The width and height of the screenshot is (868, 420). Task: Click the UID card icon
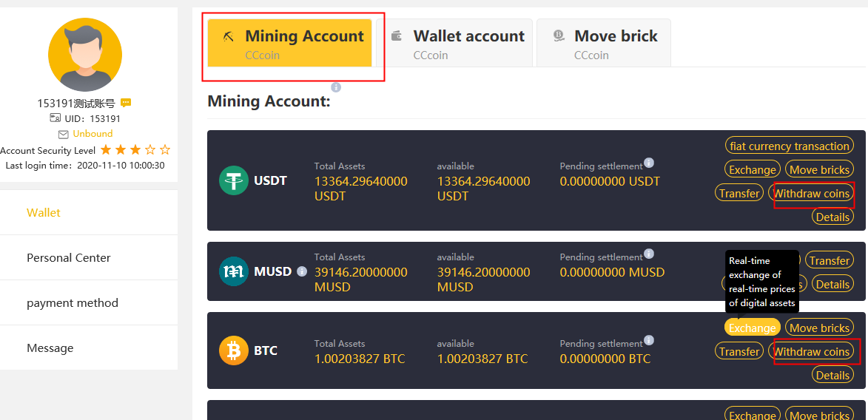[55, 118]
